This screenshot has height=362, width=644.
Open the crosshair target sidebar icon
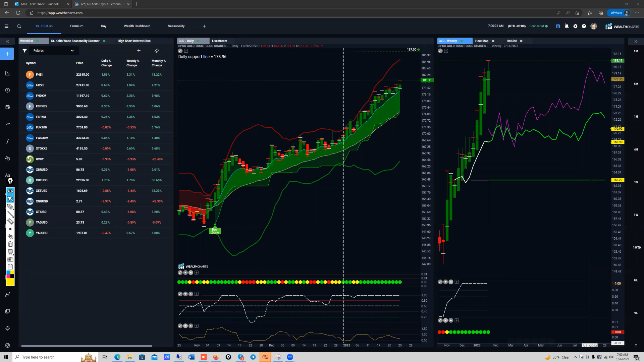[x=7, y=328]
